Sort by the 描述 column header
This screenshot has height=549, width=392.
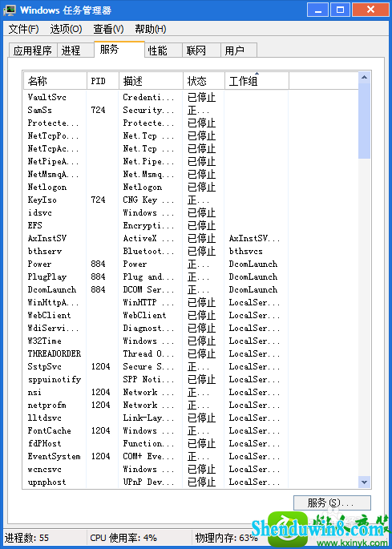coord(151,81)
